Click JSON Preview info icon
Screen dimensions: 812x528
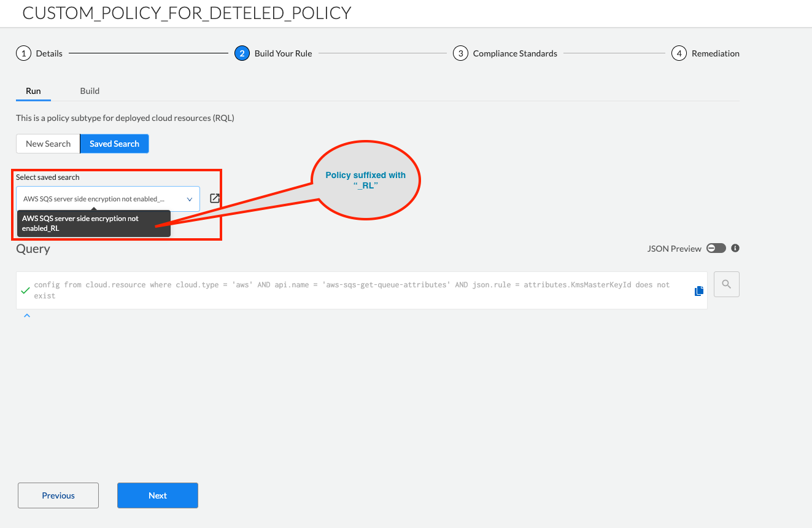[x=735, y=248]
